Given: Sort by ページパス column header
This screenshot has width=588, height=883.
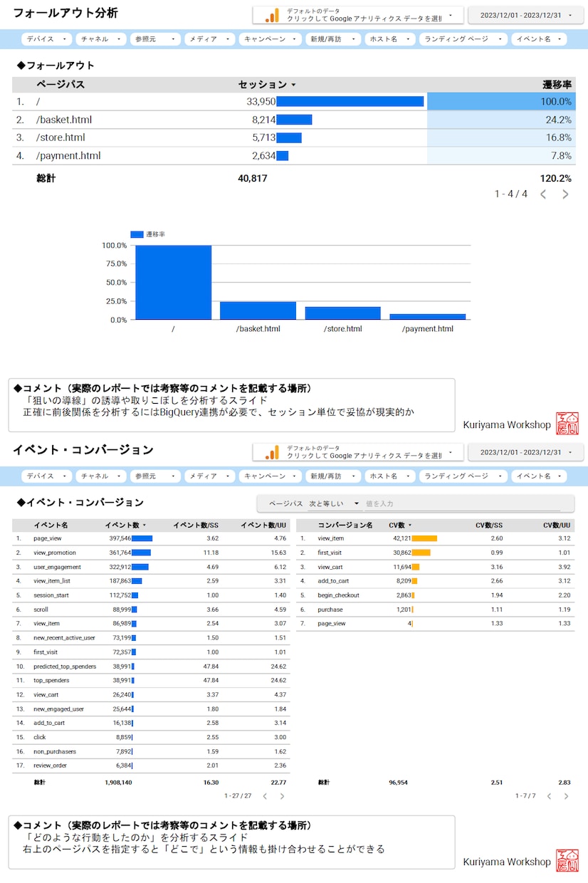Looking at the screenshot, I should tap(61, 85).
